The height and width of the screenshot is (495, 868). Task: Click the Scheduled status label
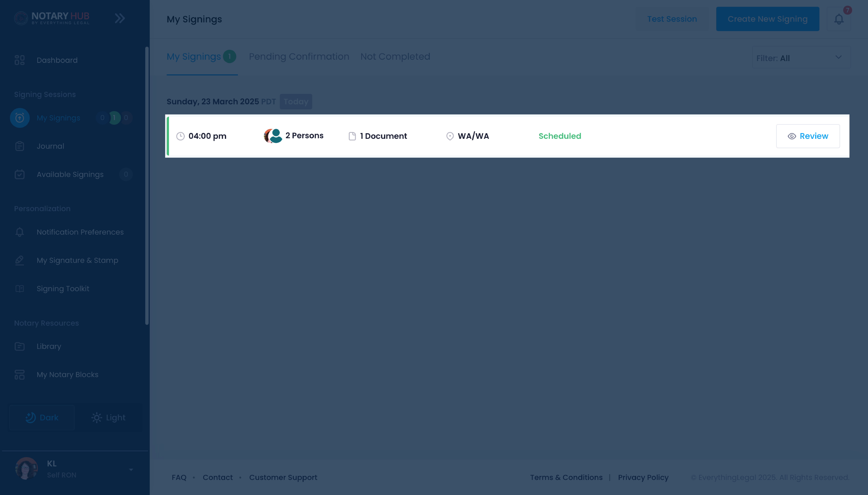(x=560, y=136)
